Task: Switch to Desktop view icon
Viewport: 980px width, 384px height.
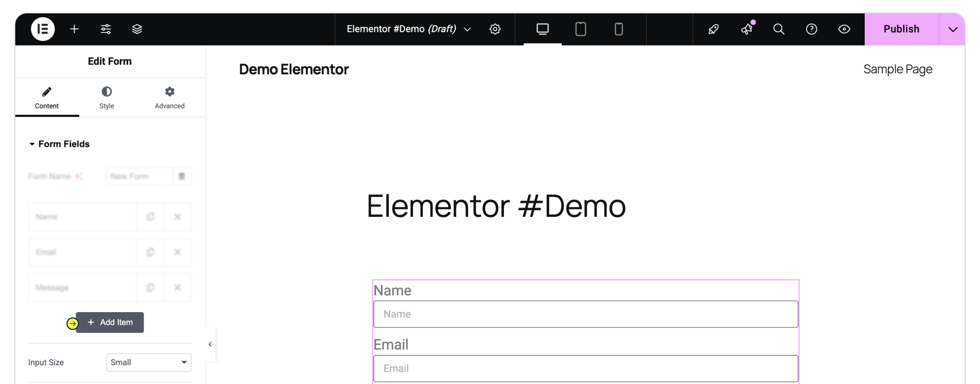Action: (x=543, y=29)
